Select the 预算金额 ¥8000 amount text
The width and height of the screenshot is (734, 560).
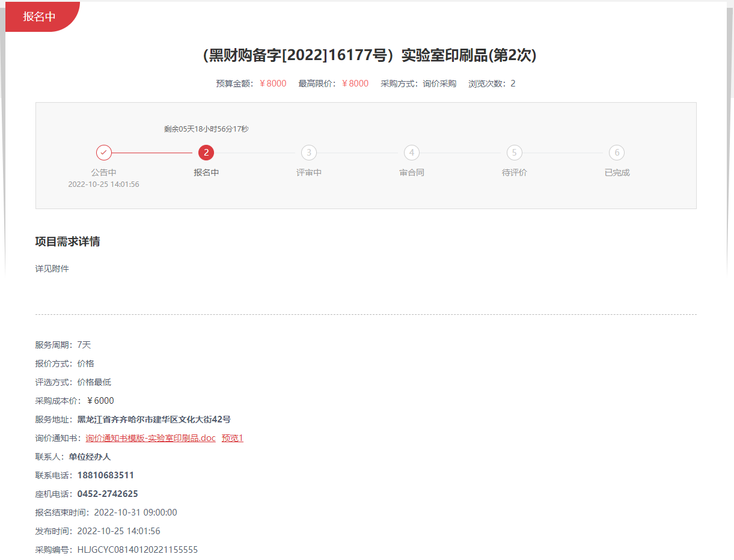272,84
